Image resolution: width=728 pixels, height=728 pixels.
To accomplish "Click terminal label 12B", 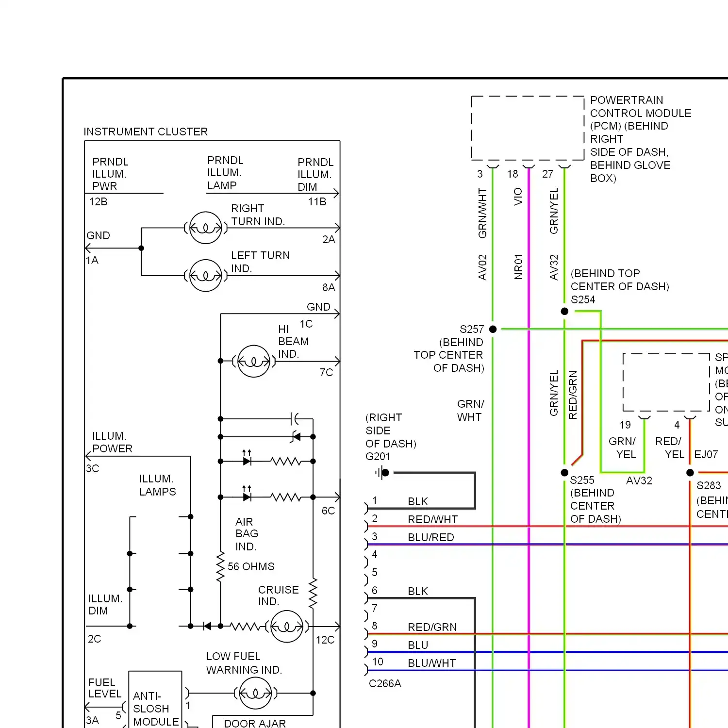I will (98, 201).
